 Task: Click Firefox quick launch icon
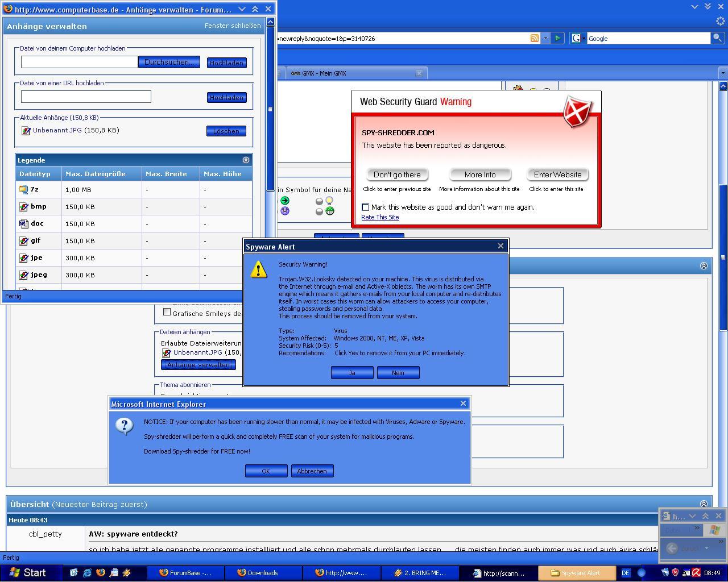tap(101, 573)
